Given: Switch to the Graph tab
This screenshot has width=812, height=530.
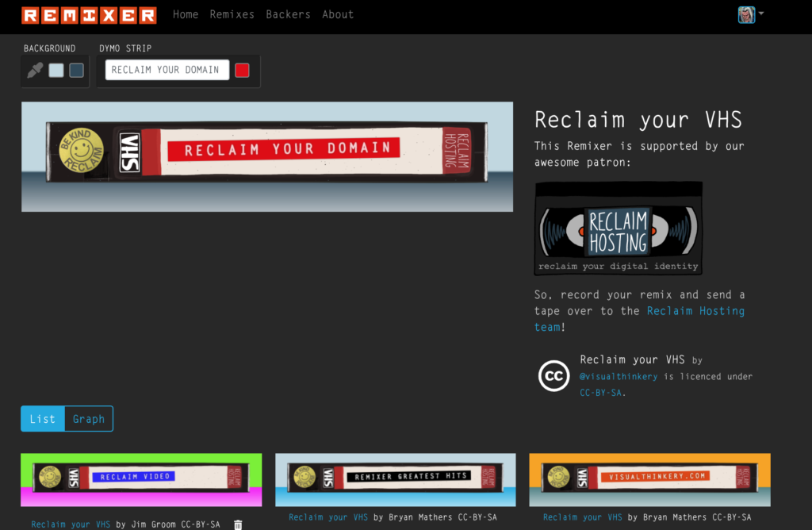Looking at the screenshot, I should (89, 419).
